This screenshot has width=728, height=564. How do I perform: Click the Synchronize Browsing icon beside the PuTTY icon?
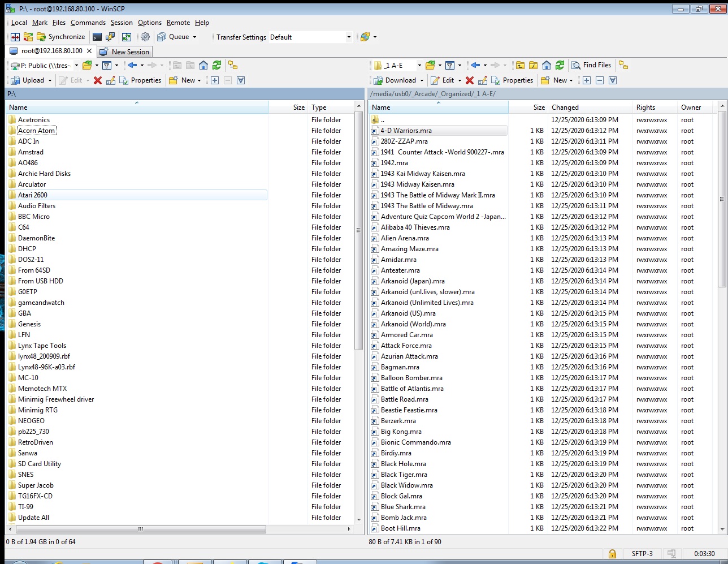pyautogui.click(x=126, y=37)
